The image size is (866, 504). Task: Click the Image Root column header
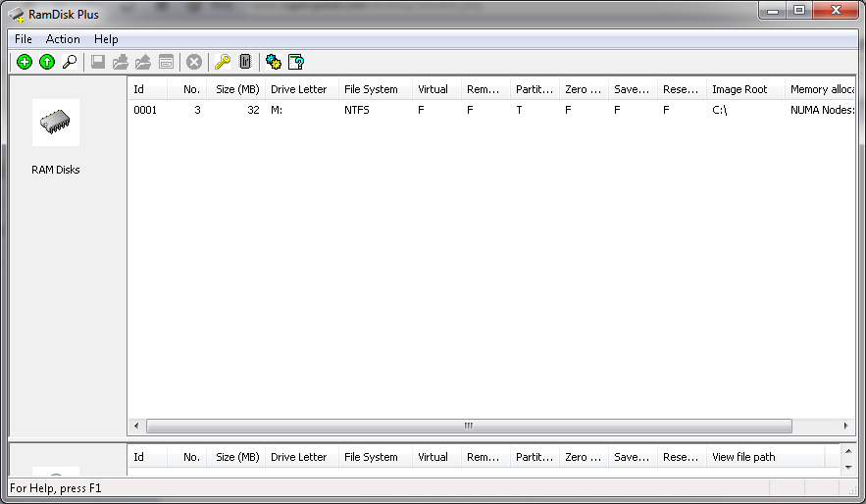tap(745, 89)
